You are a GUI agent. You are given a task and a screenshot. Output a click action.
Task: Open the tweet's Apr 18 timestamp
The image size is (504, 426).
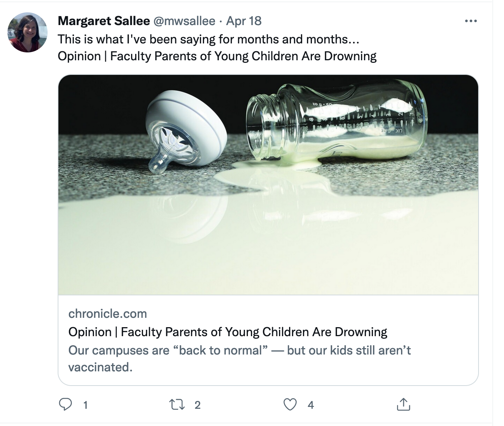(244, 21)
